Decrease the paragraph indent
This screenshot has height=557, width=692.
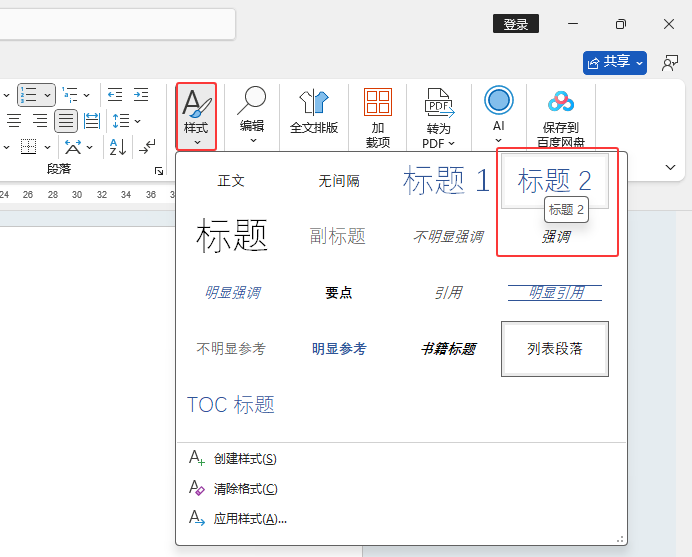coord(115,95)
